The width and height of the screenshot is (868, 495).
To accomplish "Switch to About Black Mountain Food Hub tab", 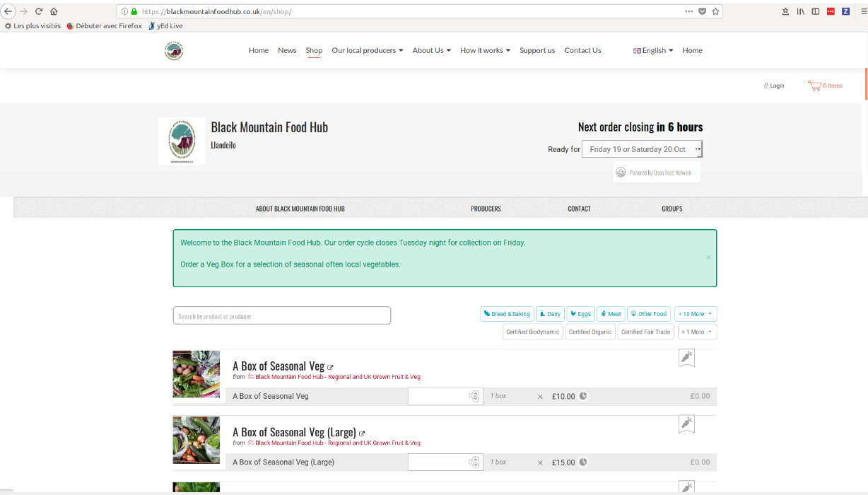I will (x=300, y=209).
